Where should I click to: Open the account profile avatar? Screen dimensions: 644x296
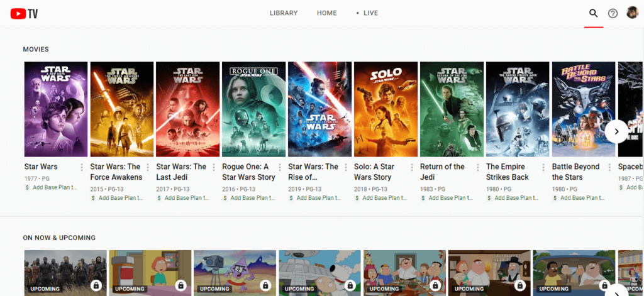[x=632, y=13]
